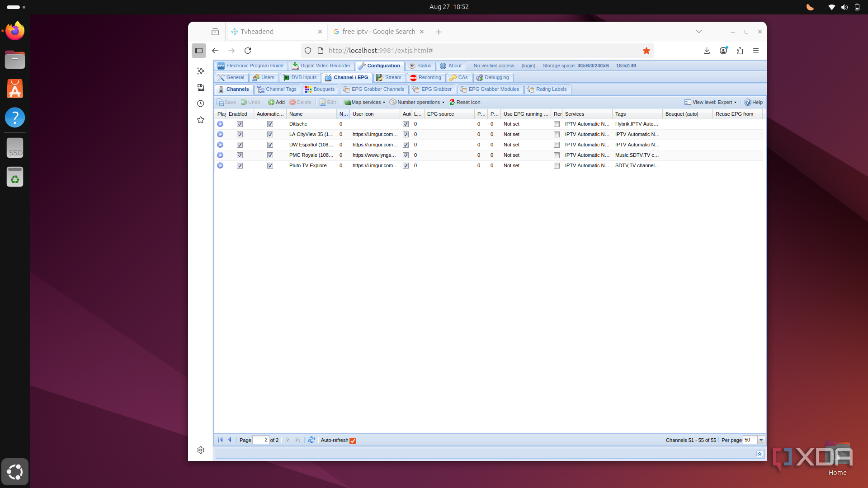The image size is (868, 488).
Task: Uncheck Automatic name for PMC Royale
Action: click(x=270, y=155)
